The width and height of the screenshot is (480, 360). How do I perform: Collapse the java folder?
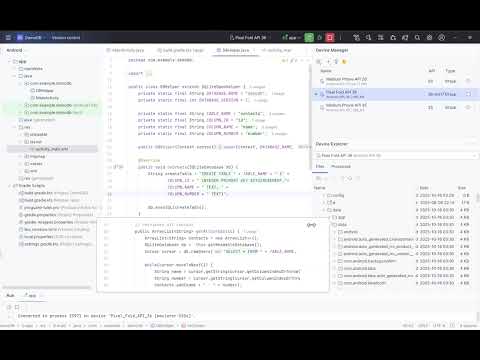(x=15, y=76)
